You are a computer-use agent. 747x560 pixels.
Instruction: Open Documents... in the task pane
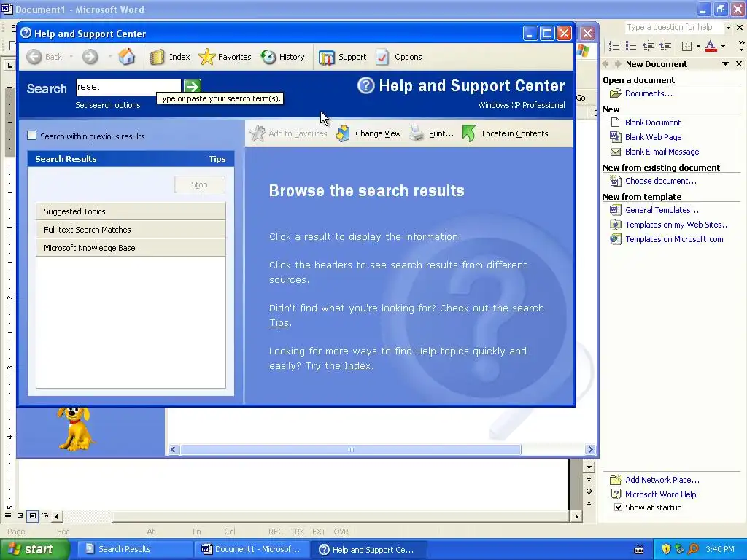pos(649,93)
